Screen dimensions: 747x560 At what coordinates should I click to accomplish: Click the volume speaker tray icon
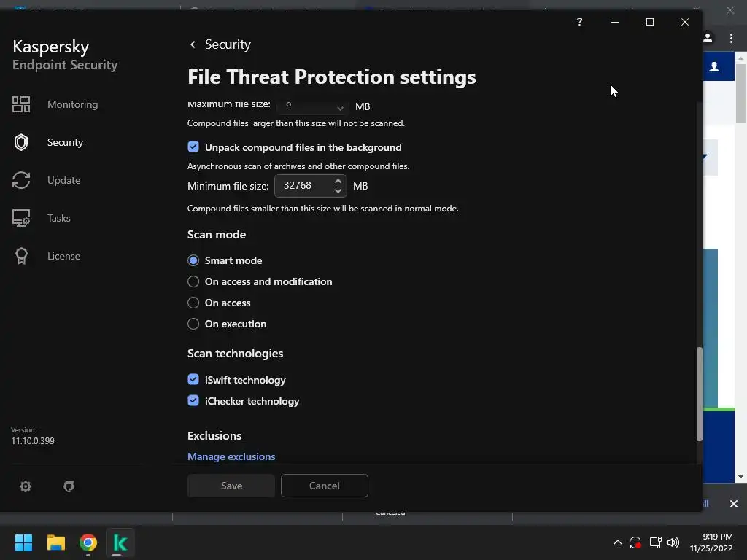pos(673,542)
